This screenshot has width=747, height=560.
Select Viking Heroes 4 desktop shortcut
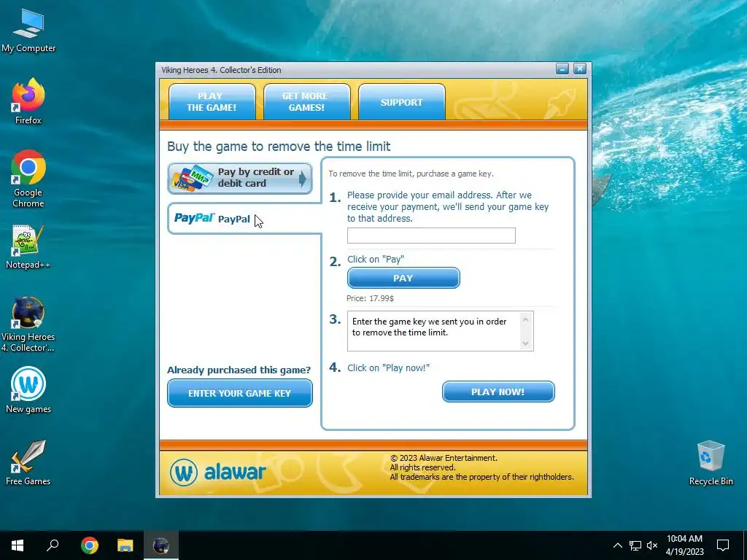(x=28, y=324)
